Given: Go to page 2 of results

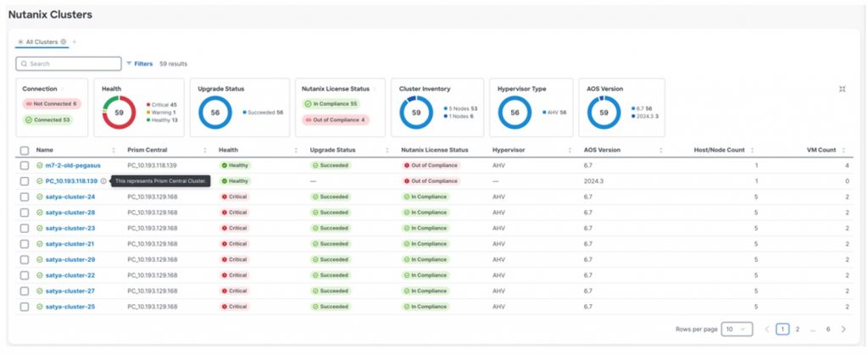Looking at the screenshot, I should 797,329.
